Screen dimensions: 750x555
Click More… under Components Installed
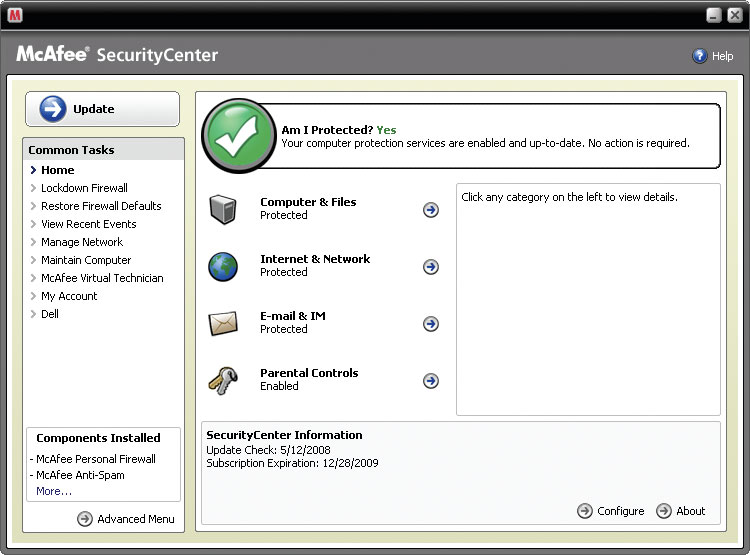click(54, 491)
